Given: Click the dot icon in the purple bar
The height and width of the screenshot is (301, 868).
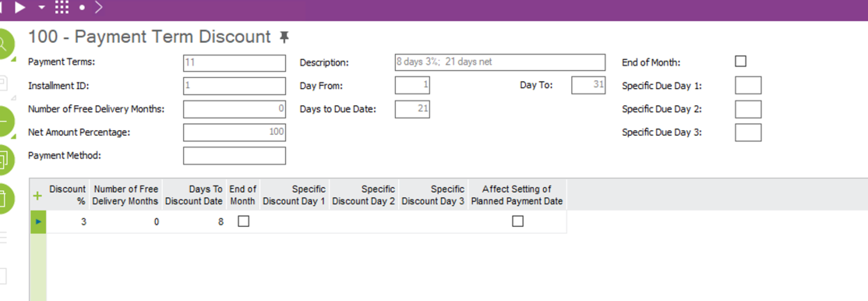Looking at the screenshot, I should [x=82, y=8].
